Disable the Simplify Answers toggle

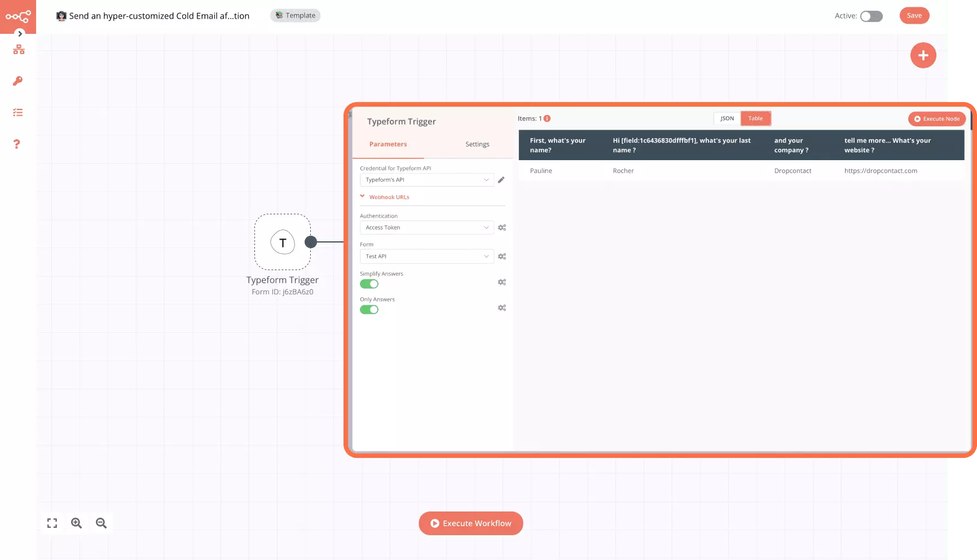click(x=369, y=284)
